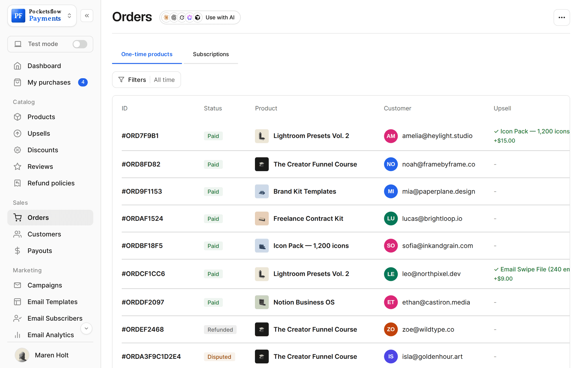Open Discounts in the sidebar
Screen dimensions: 588x368
click(x=50, y=150)
